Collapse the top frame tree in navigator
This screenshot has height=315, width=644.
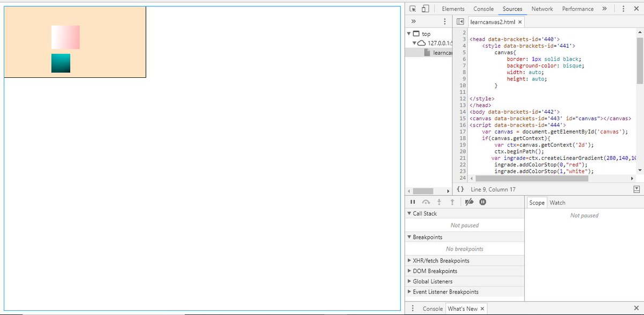point(409,33)
